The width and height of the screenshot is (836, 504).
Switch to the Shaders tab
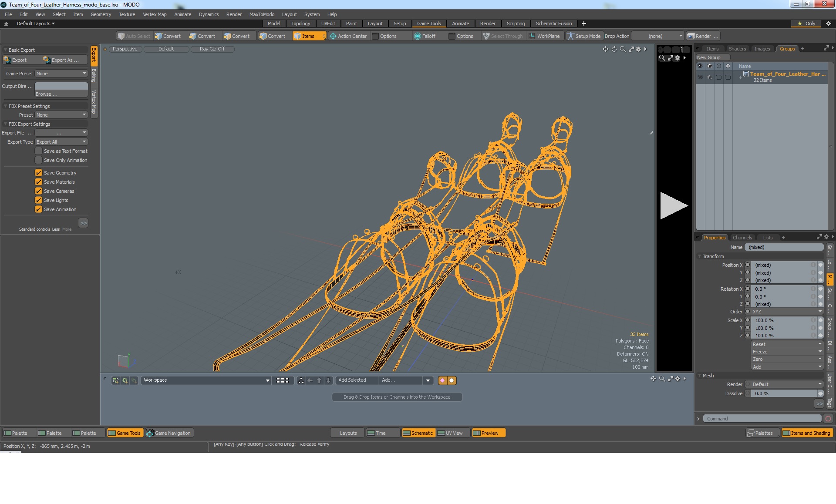pos(737,49)
